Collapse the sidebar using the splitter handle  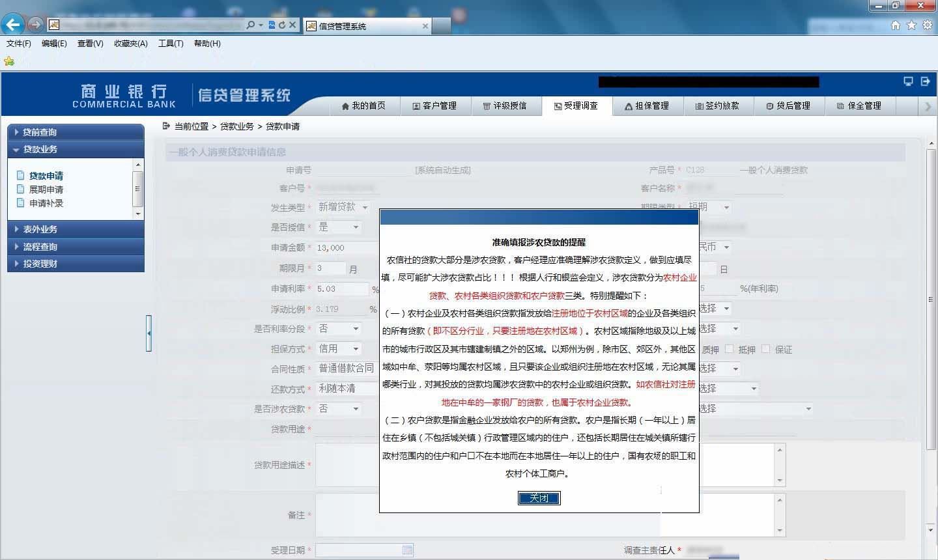click(149, 333)
